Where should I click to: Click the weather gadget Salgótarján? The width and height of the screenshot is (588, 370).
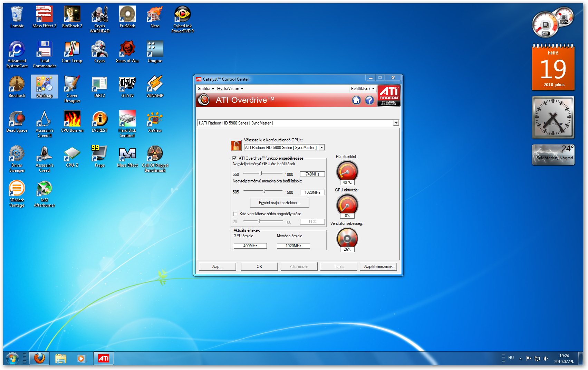(x=553, y=154)
